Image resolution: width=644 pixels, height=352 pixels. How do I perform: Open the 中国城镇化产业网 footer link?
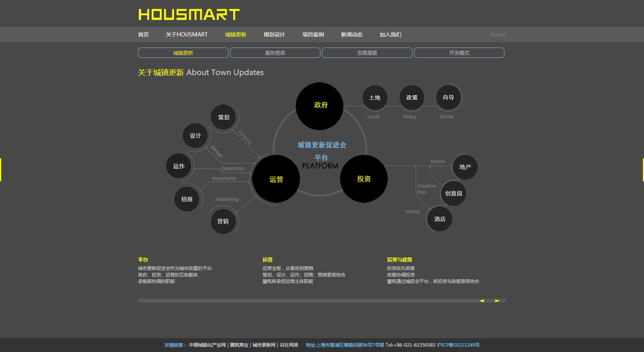pos(207,345)
